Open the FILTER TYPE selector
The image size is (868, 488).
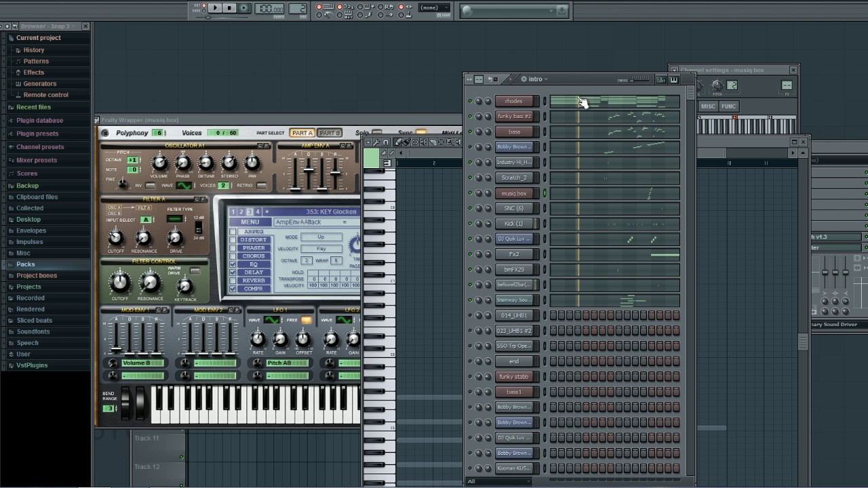coord(174,220)
